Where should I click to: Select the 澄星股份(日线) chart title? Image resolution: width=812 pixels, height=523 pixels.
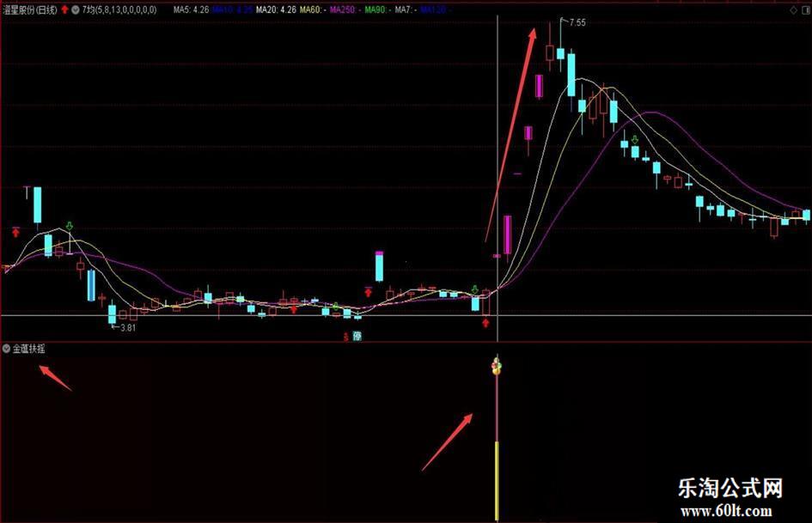pyautogui.click(x=29, y=9)
